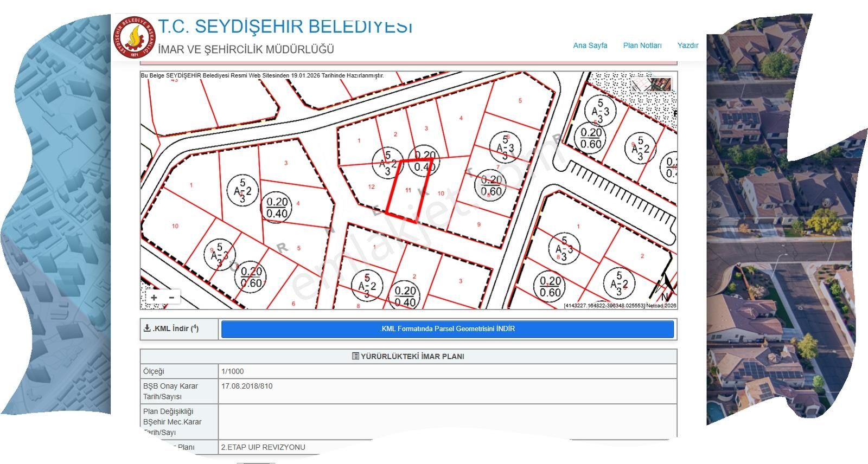The image size is (868, 464).
Task: Click the İmar ve Şehircilik Müdürlüğü subtitle
Action: [246, 49]
